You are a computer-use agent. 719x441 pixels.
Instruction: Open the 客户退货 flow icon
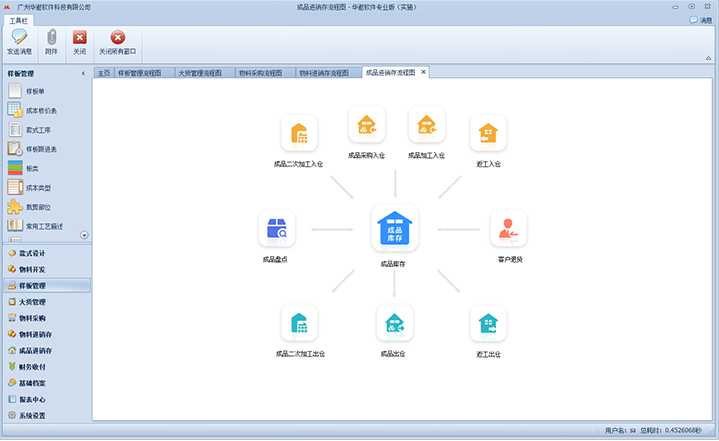click(x=508, y=228)
